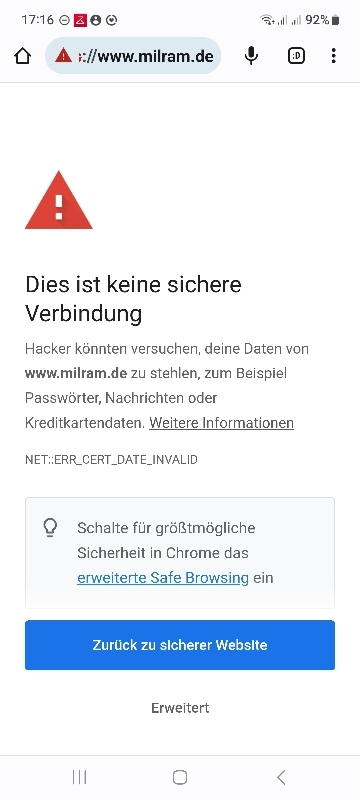Tap the microphone voice search icon
Viewport: 360px width, 800px height.
click(x=251, y=56)
